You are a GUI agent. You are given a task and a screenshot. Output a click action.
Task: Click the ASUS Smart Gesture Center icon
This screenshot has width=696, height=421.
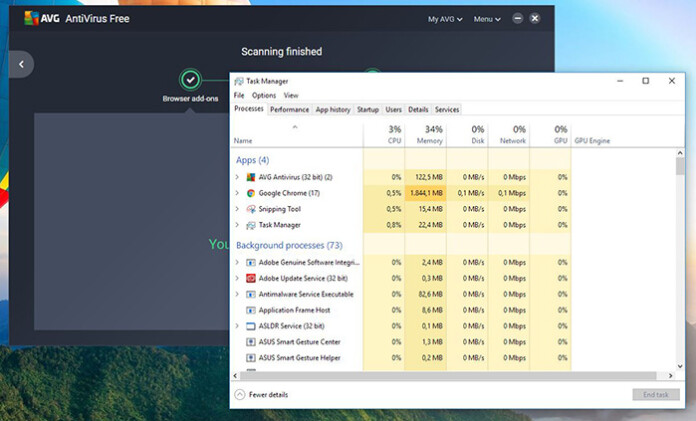[x=251, y=342]
